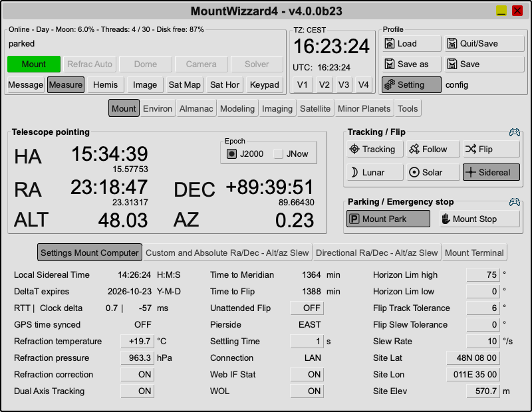This screenshot has height=412, width=532.
Task: Click the V3 button
Action: click(344, 85)
